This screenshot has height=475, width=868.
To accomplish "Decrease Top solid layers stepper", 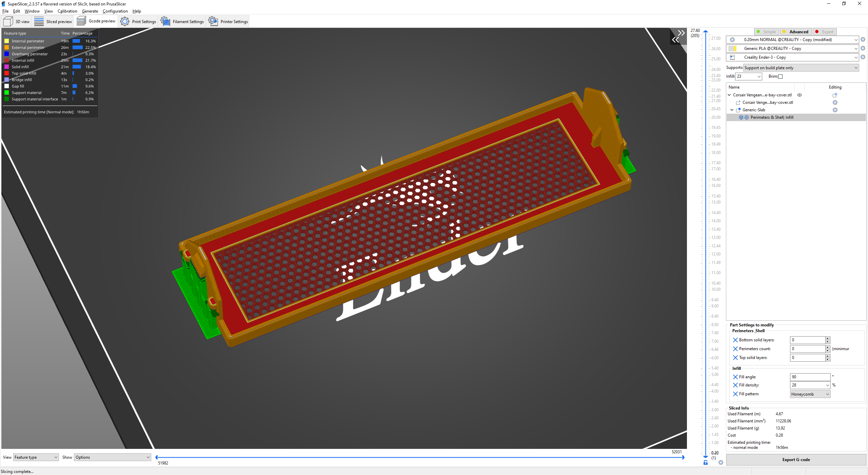I will click(828, 359).
